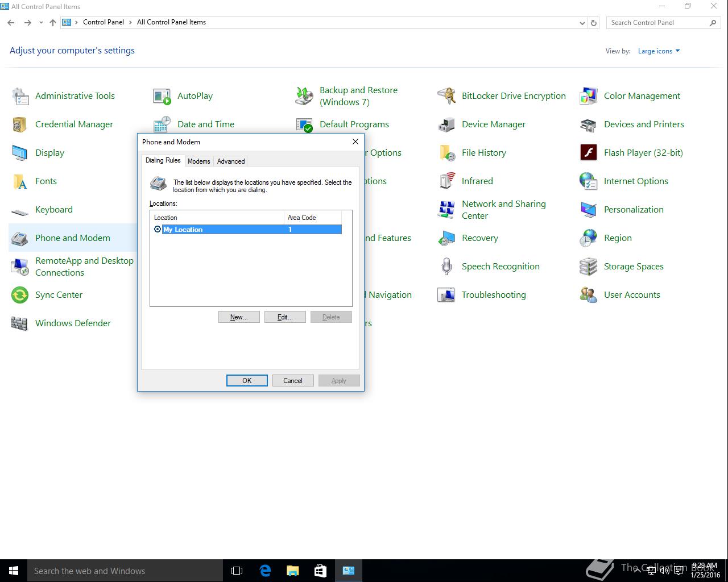Open the Fonts folder icon

click(20, 181)
